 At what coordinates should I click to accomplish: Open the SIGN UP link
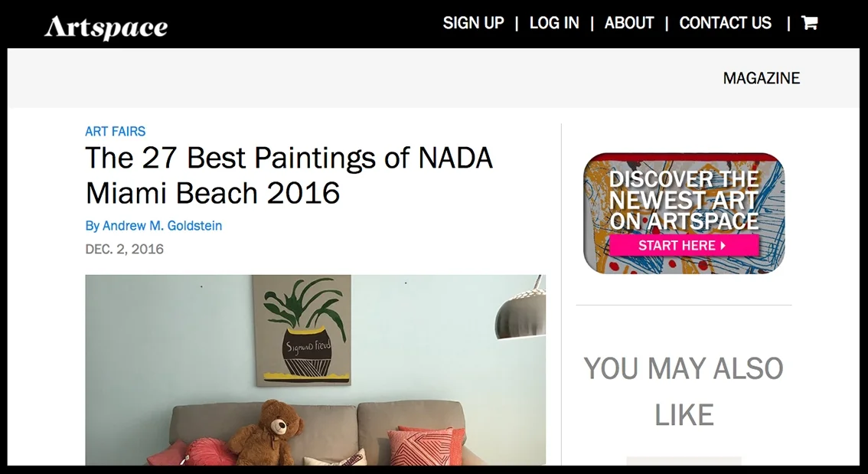[x=473, y=23]
